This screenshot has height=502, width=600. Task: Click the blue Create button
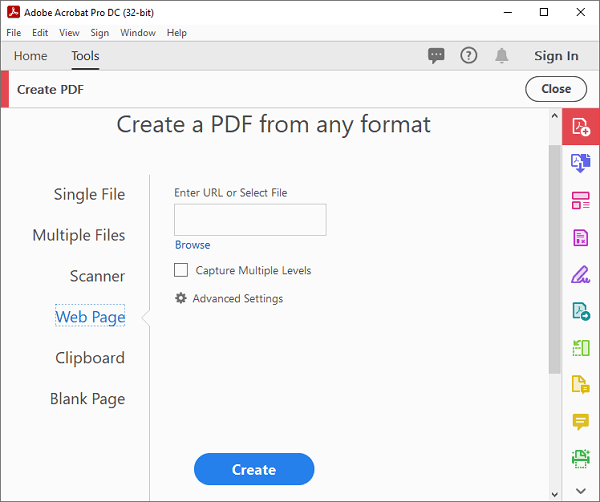[x=254, y=469]
